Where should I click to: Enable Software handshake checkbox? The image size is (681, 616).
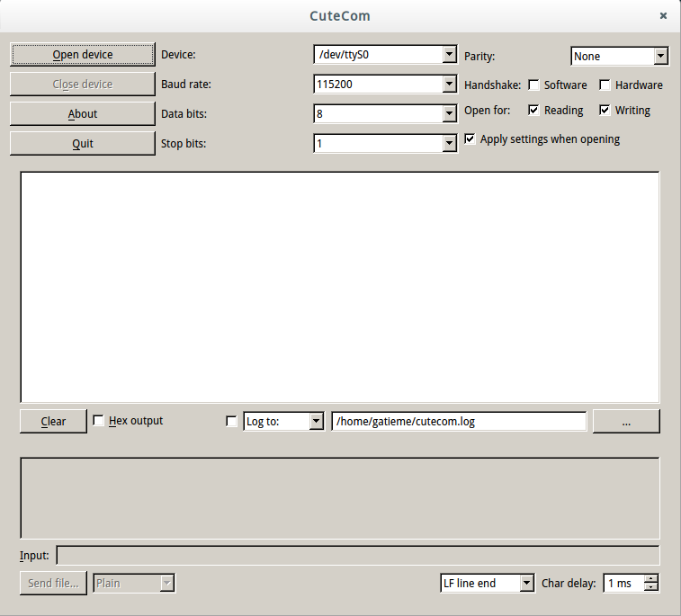(533, 85)
